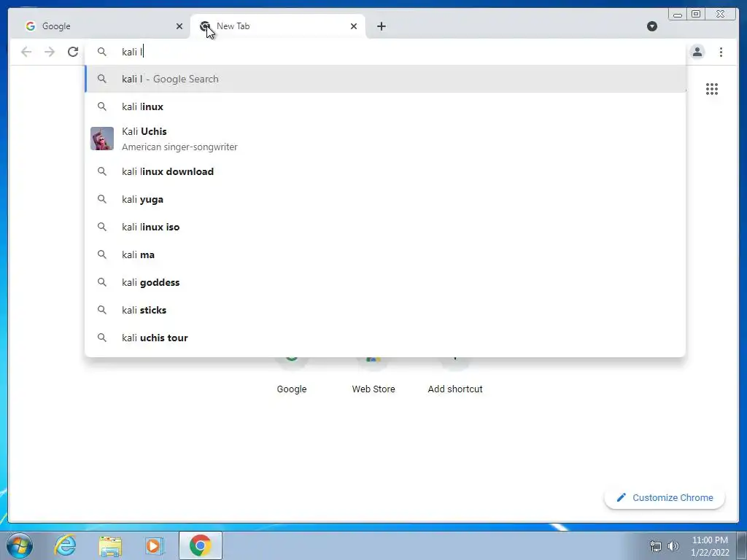Select the 'kali linux download' suggestion

(385, 171)
